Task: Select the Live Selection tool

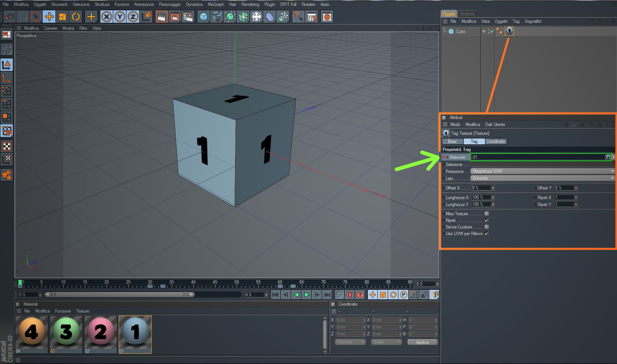Action: (36, 17)
